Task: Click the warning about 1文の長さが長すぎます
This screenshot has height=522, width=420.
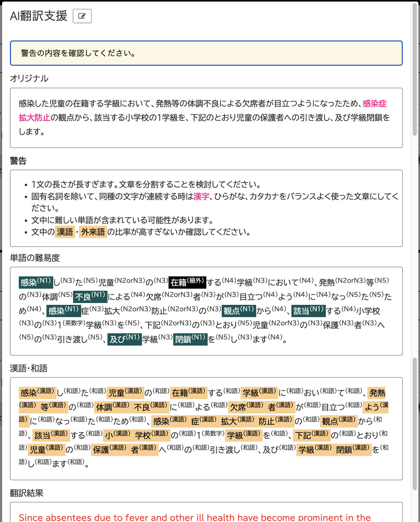Action: point(146,184)
